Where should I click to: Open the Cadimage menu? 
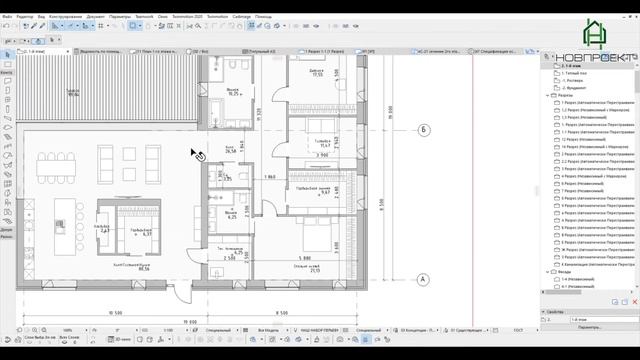242,17
